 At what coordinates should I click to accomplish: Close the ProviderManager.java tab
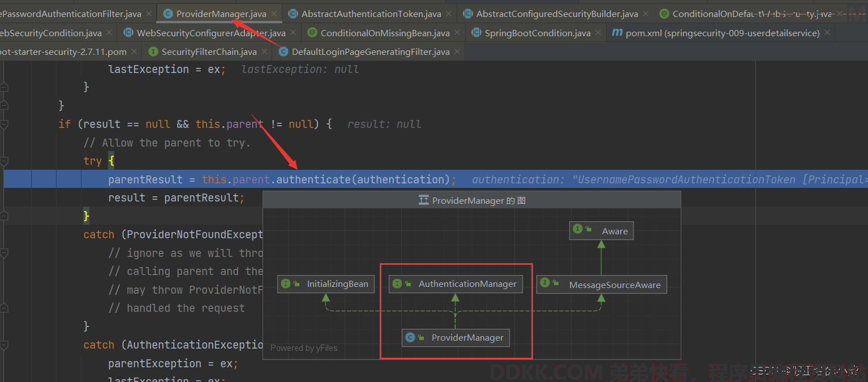pos(274,14)
